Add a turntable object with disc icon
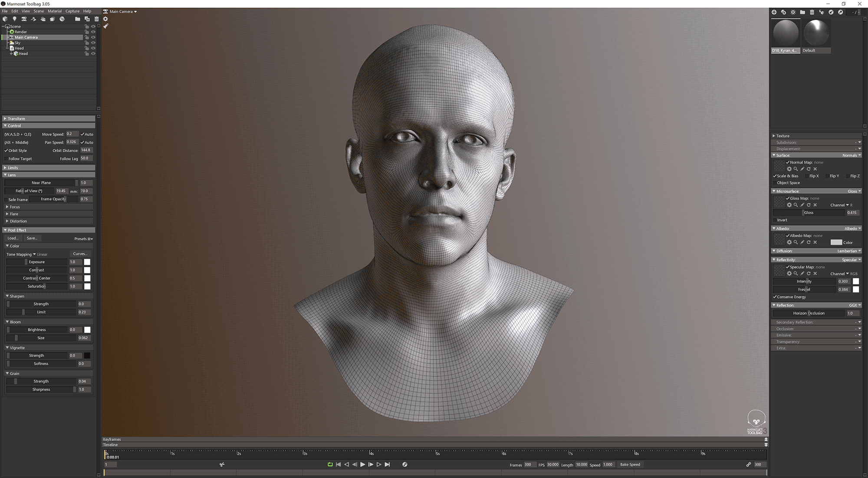Image resolution: width=868 pixels, height=478 pixels. coord(62,19)
